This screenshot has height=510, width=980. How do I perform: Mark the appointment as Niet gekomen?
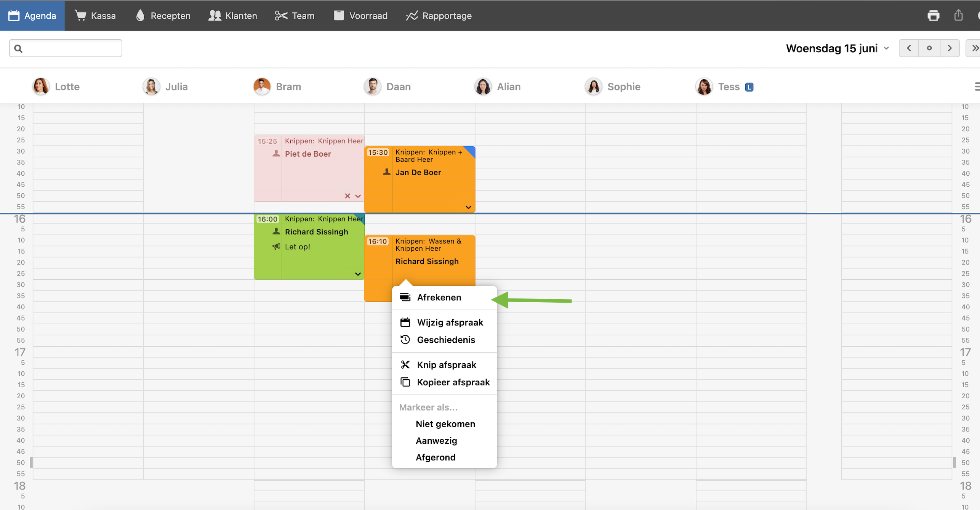[445, 424]
